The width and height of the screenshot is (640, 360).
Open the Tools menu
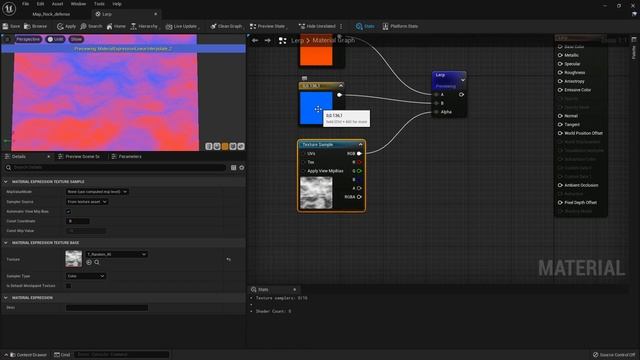pos(99,4)
